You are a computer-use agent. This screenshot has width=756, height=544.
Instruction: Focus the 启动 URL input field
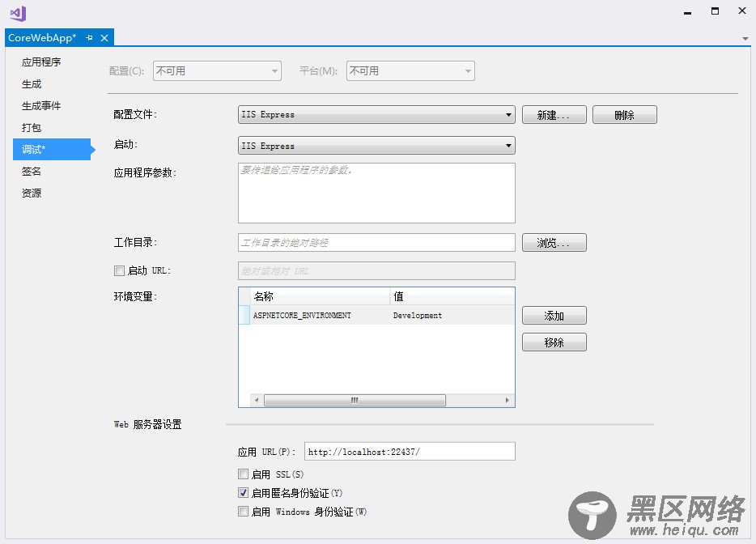point(376,271)
